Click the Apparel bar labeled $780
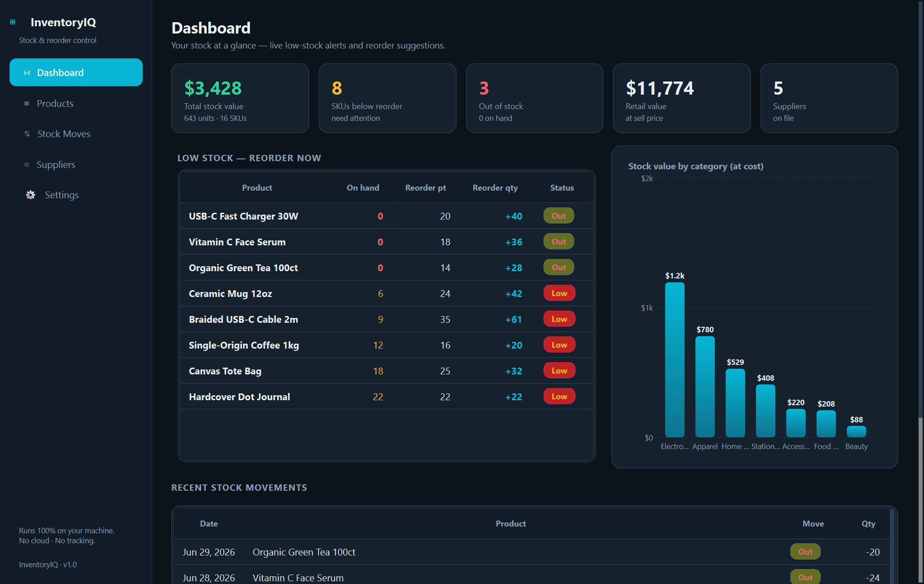The width and height of the screenshot is (924, 584). 705,386
